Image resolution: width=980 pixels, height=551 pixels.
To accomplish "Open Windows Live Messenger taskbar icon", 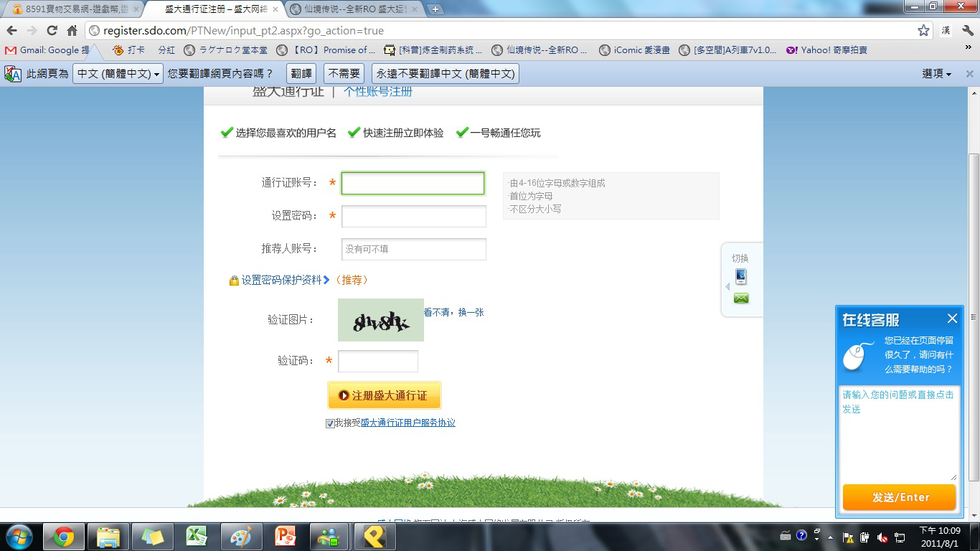I will 330,537.
